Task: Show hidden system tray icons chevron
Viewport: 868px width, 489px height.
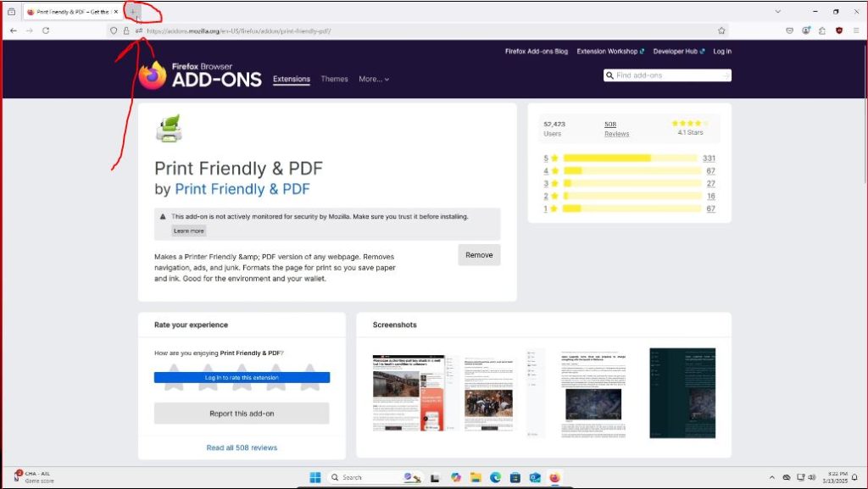Action: click(772, 477)
